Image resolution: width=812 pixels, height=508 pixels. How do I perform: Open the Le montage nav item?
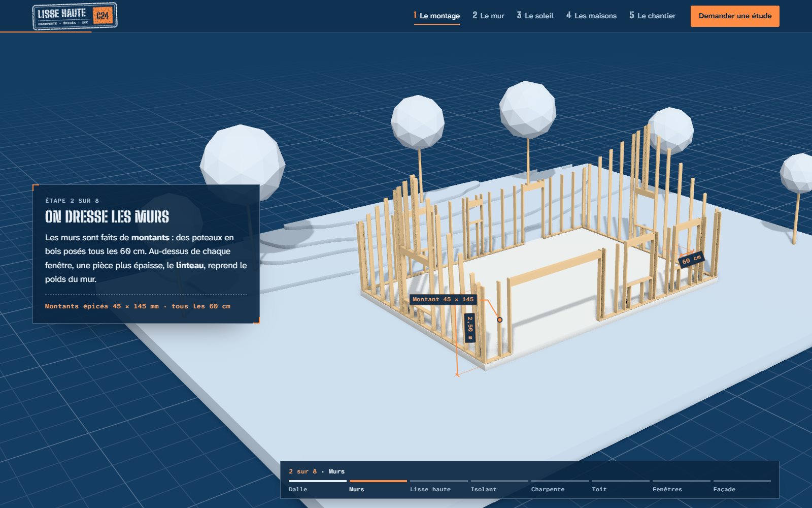437,16
